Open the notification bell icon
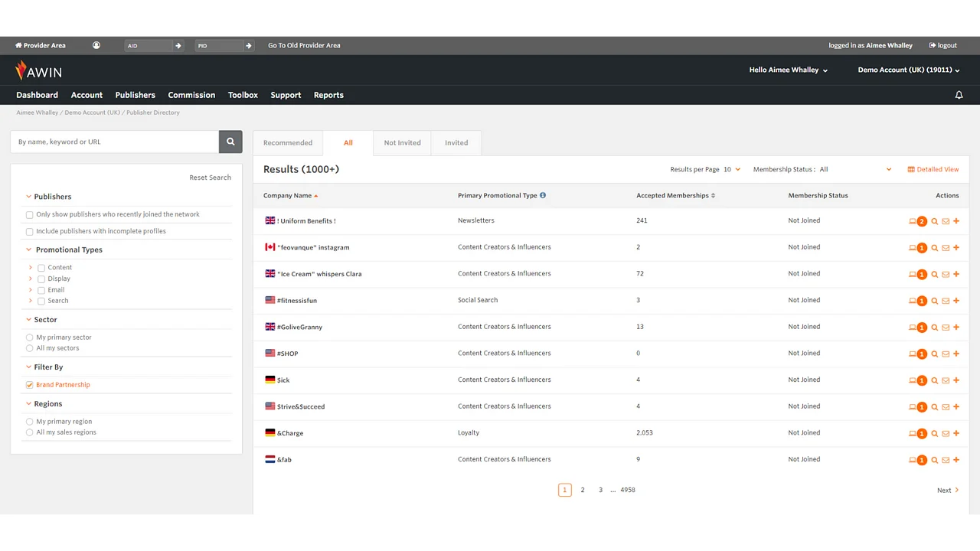 click(x=959, y=95)
